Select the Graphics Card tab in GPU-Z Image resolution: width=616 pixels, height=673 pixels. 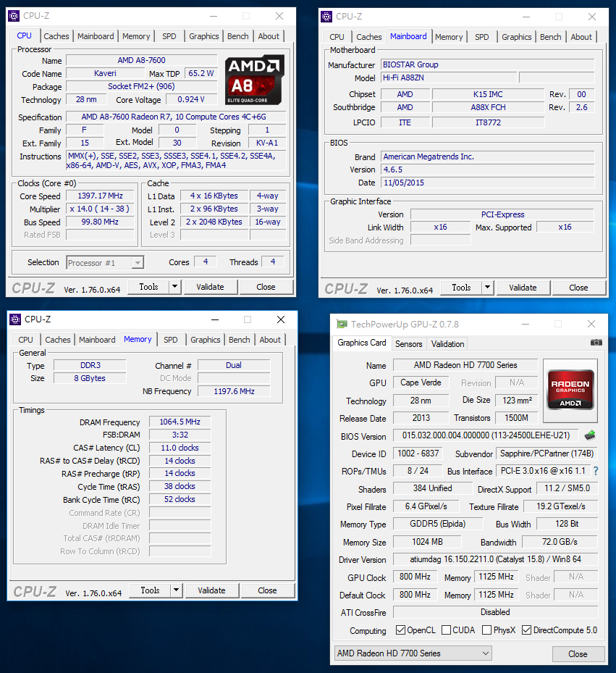tap(362, 343)
